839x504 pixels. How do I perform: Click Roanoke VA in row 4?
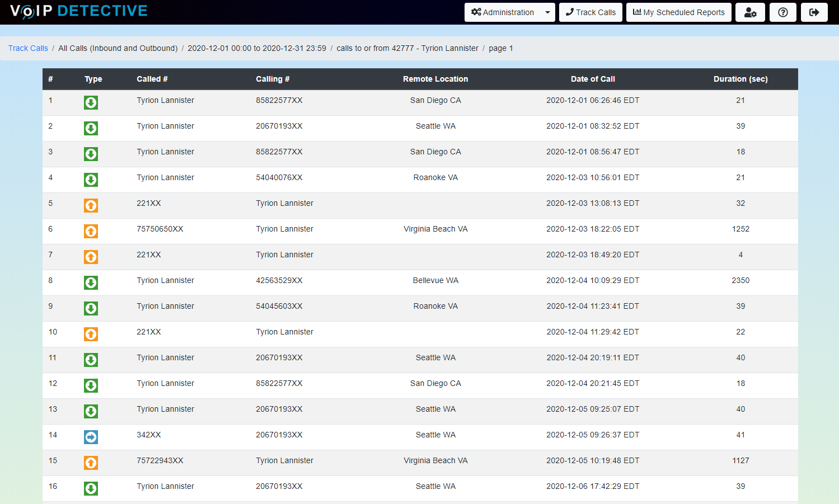coord(435,177)
